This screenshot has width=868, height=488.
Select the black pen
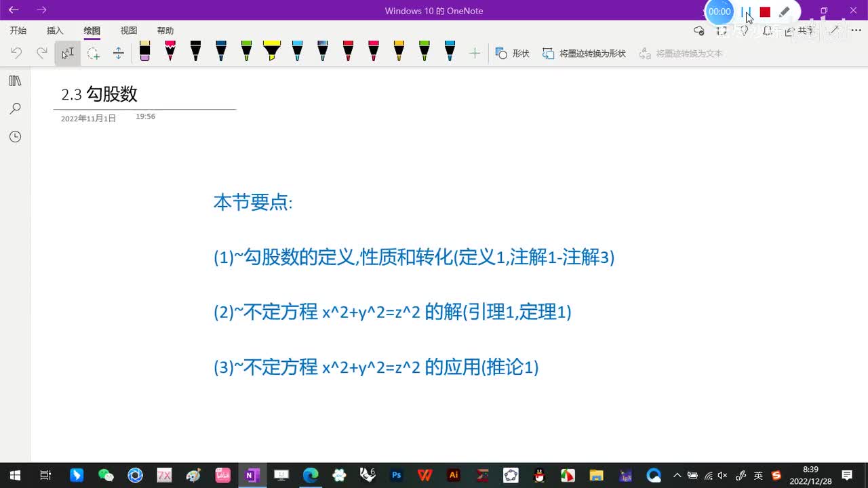tap(195, 52)
